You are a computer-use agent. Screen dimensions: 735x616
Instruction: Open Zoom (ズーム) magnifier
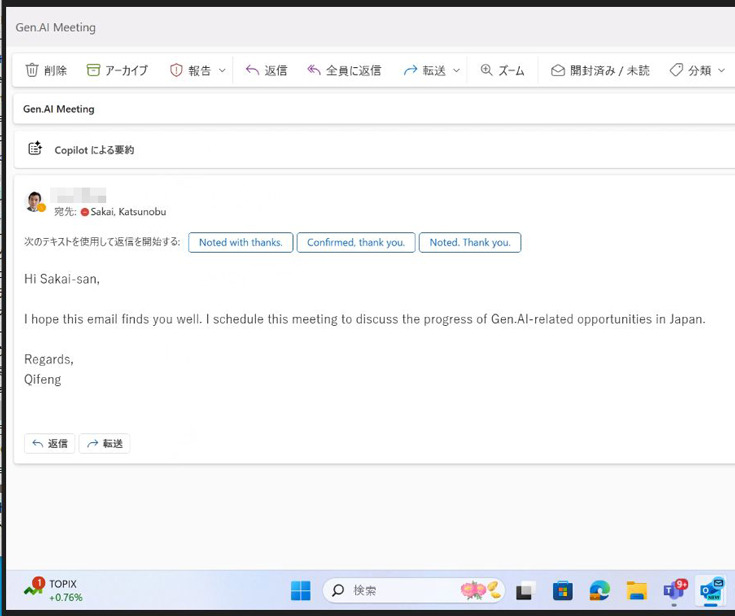click(487, 71)
